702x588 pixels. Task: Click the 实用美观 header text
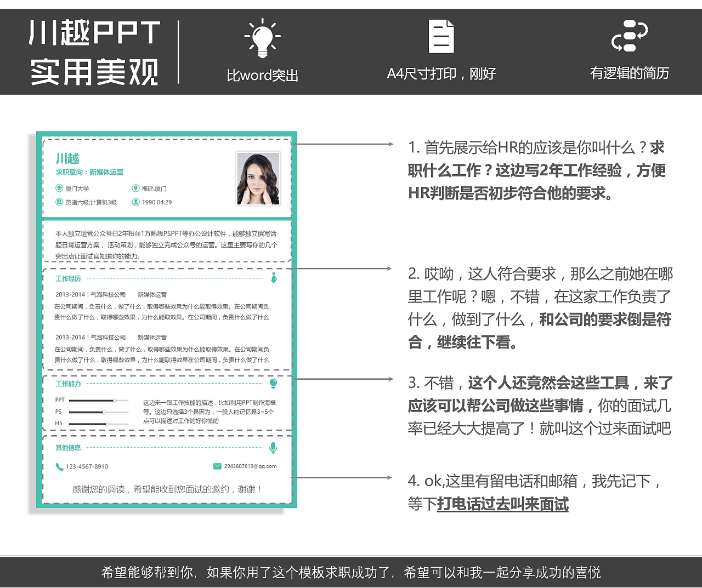coord(94,72)
